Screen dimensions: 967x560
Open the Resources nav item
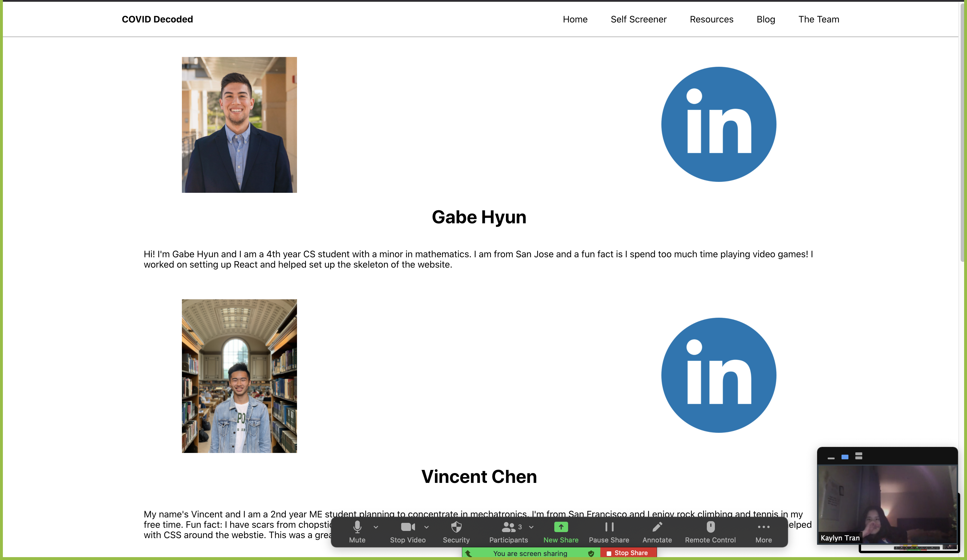[x=711, y=19]
